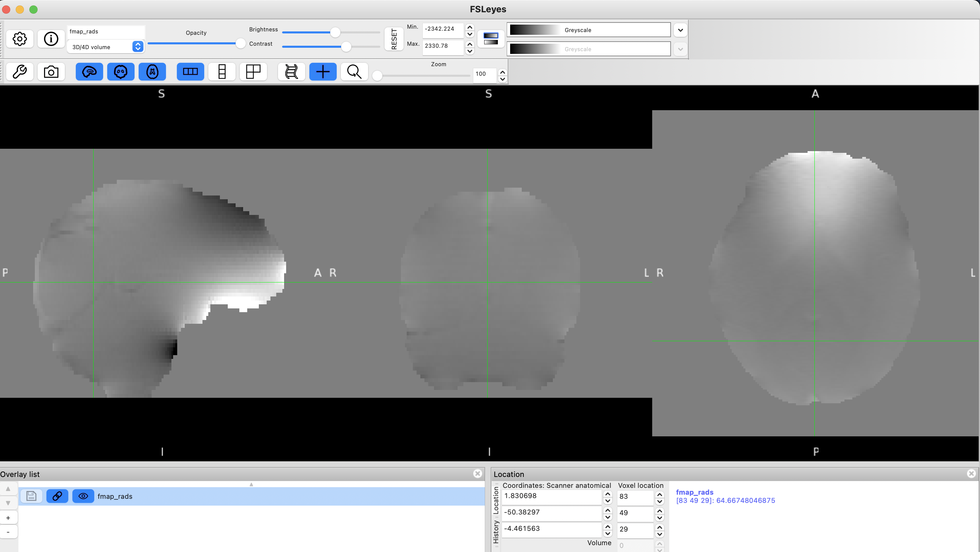Switch to the History vertical tab
980x552 pixels.
(x=496, y=532)
